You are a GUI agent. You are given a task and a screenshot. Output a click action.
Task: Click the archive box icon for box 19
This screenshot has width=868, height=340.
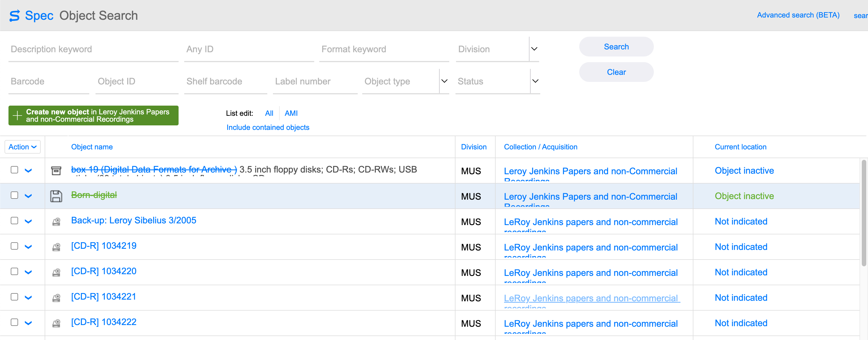click(56, 171)
